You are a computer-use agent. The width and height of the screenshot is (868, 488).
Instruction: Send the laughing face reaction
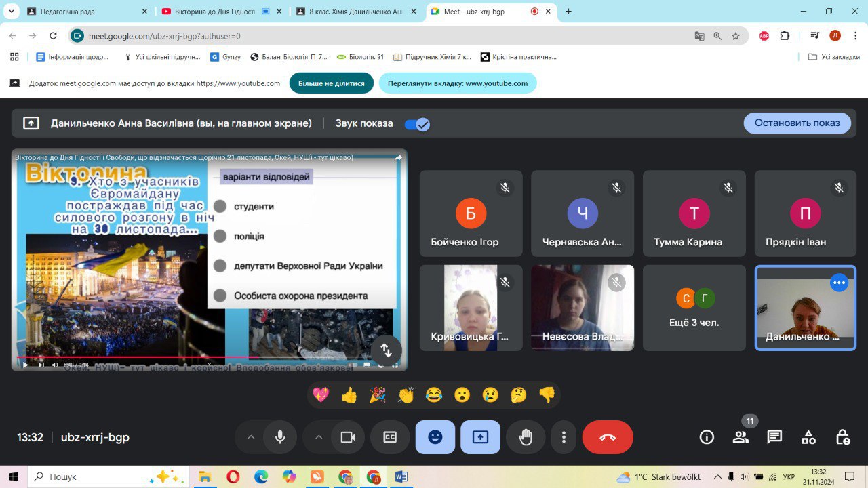click(434, 394)
